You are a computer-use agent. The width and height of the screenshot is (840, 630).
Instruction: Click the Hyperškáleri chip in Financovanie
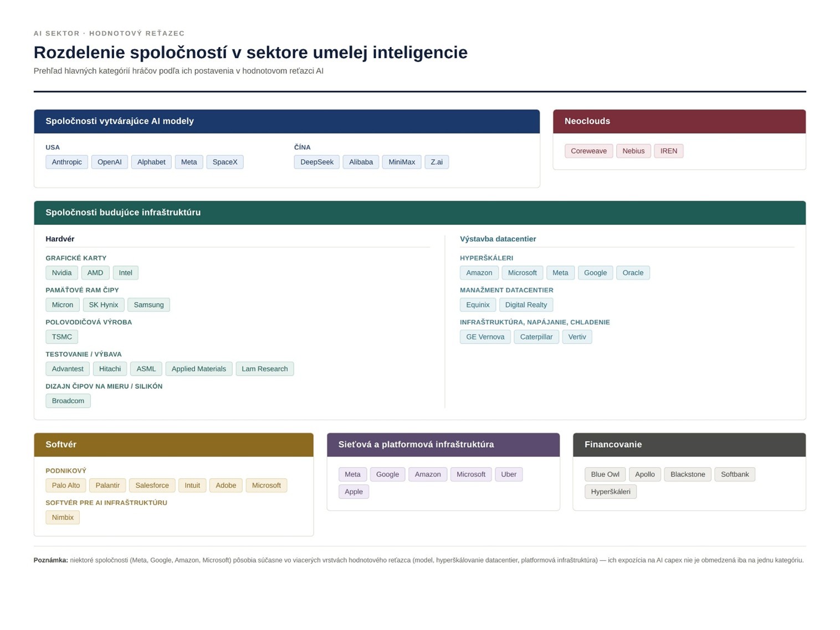pyautogui.click(x=611, y=491)
